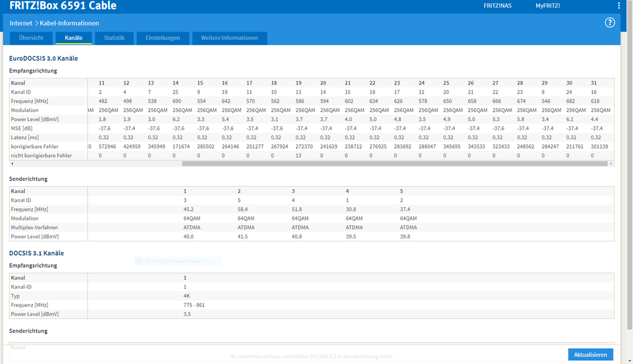This screenshot has height=364, width=633.
Task: Click frequency 618 in channel 31 column
Action: [x=595, y=101]
